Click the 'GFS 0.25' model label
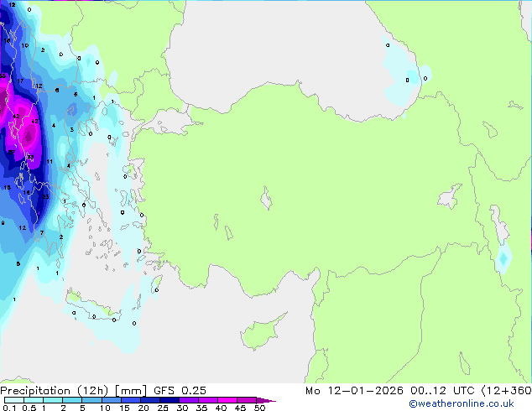The width and height of the screenshot is (532, 411). [x=180, y=391]
